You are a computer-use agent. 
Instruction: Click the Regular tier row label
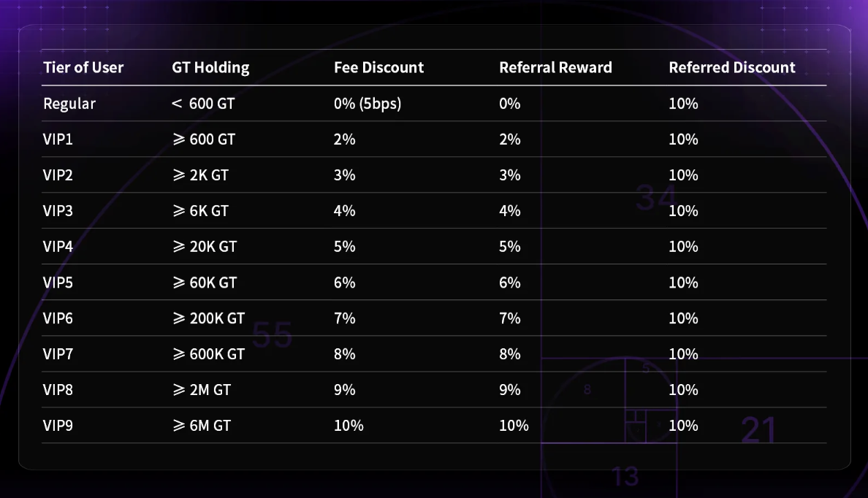(x=69, y=104)
